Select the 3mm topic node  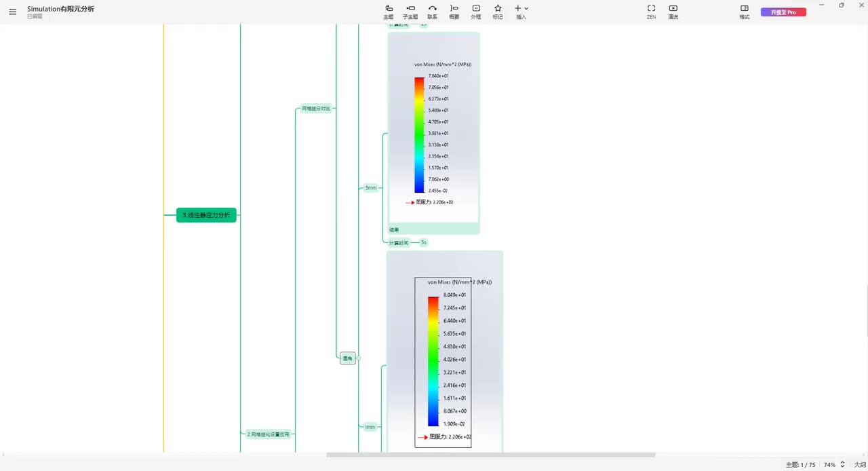pos(371,188)
